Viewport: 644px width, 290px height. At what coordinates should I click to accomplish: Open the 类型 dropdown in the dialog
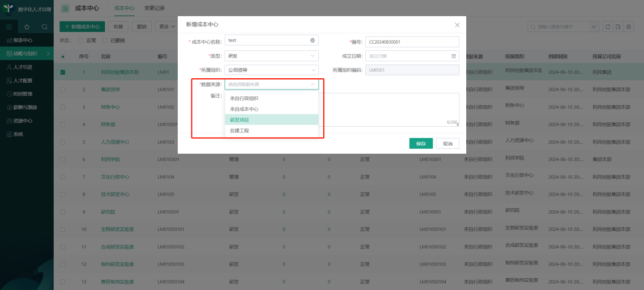271,56
